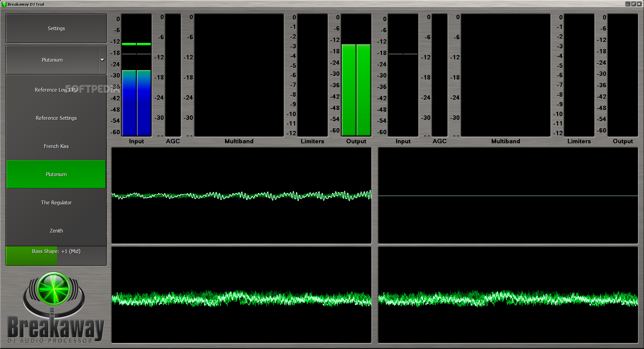
Task: Click the right Multiband meter display
Action: [x=506, y=75]
